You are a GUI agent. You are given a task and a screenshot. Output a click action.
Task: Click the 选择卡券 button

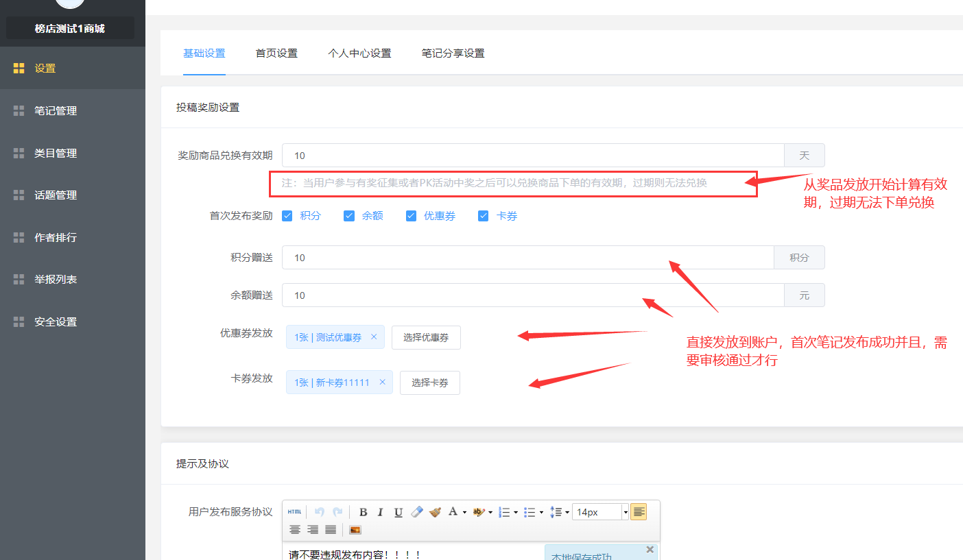(x=430, y=382)
